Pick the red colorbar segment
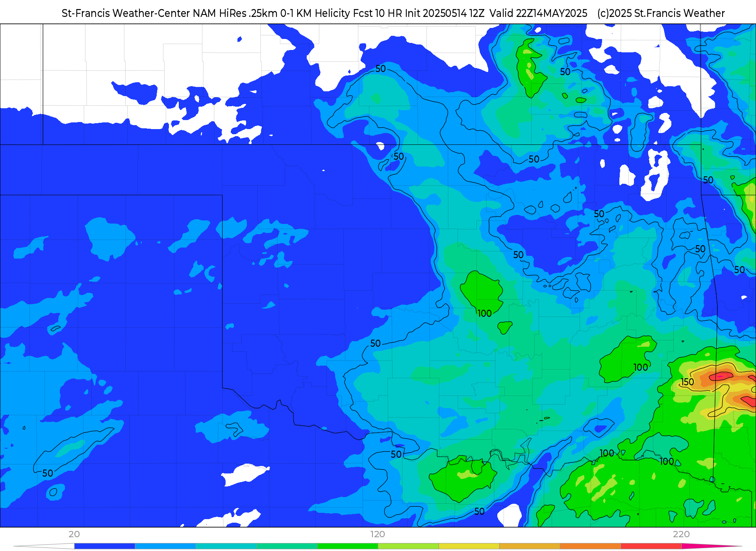The image size is (756, 551). tap(651, 546)
